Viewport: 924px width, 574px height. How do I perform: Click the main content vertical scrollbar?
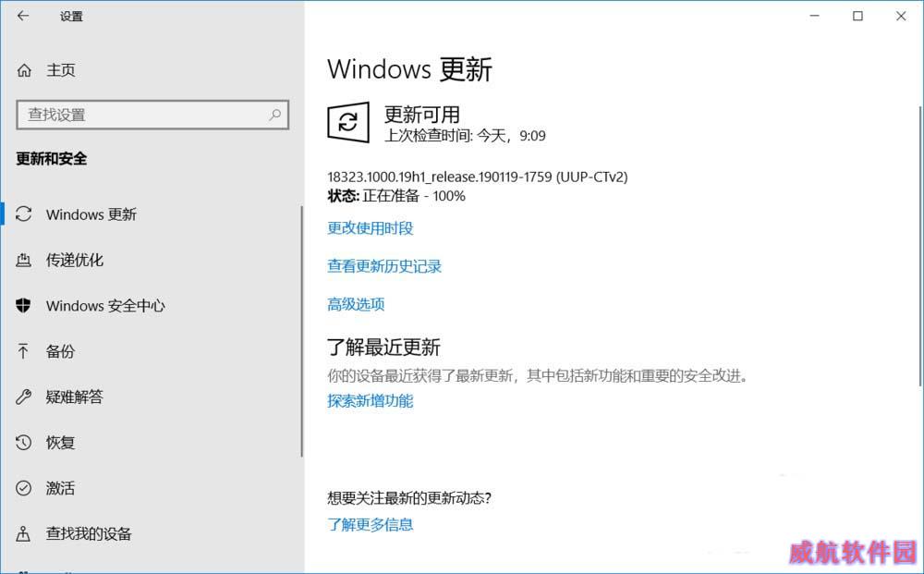pyautogui.click(x=920, y=247)
